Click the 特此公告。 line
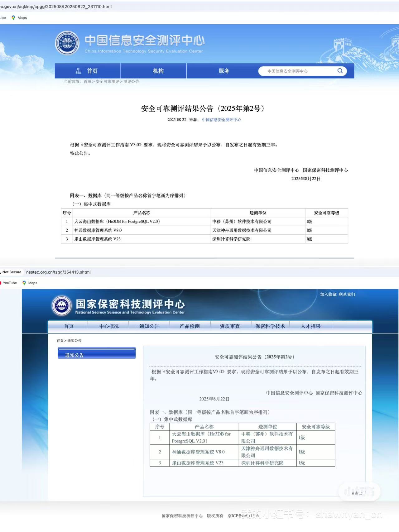This screenshot has height=532, width=399. coord(80,153)
